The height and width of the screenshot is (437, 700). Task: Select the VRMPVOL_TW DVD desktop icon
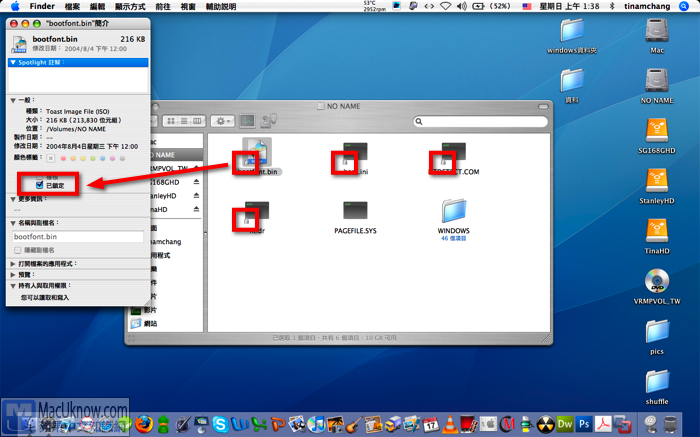pyautogui.click(x=657, y=282)
